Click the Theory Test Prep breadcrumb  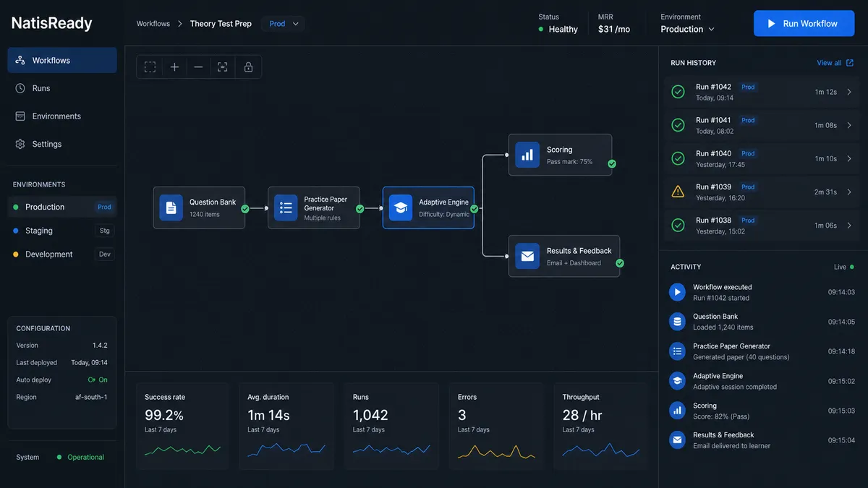pos(221,24)
